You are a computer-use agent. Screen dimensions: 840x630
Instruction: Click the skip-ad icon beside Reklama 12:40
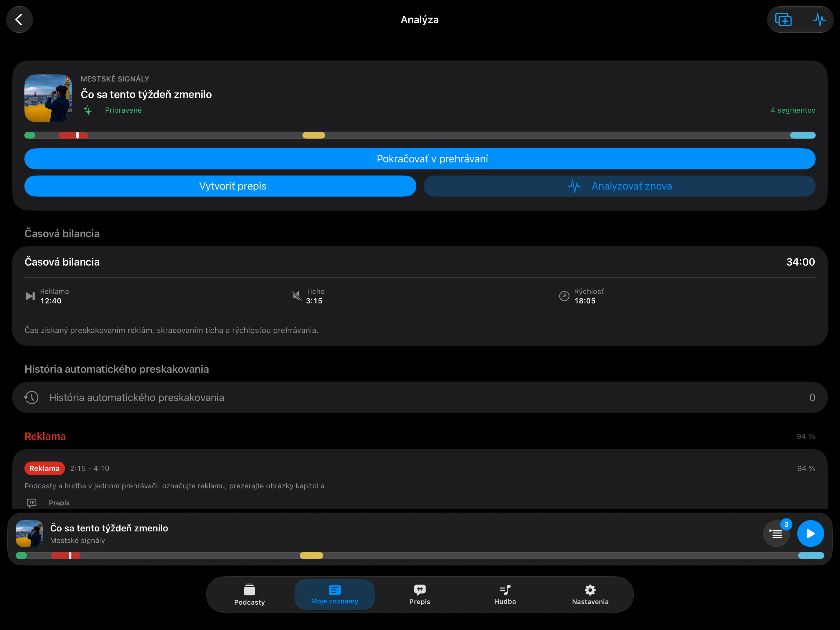click(x=30, y=296)
